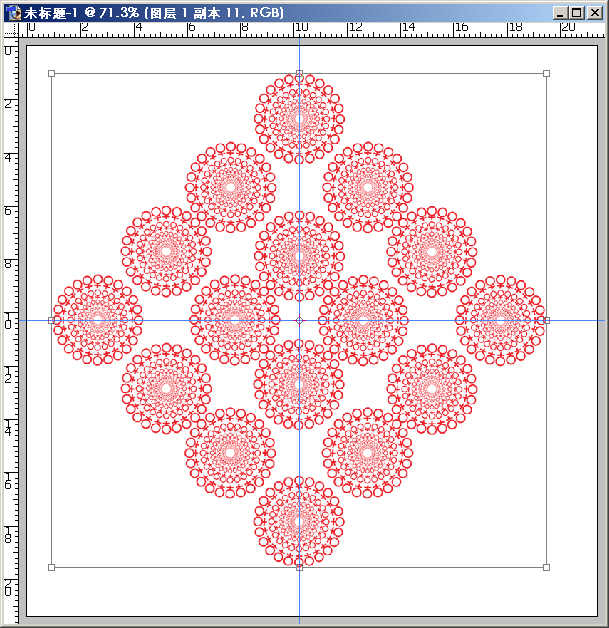
Task: Click the document icon in the title bar
Action: tap(13, 13)
